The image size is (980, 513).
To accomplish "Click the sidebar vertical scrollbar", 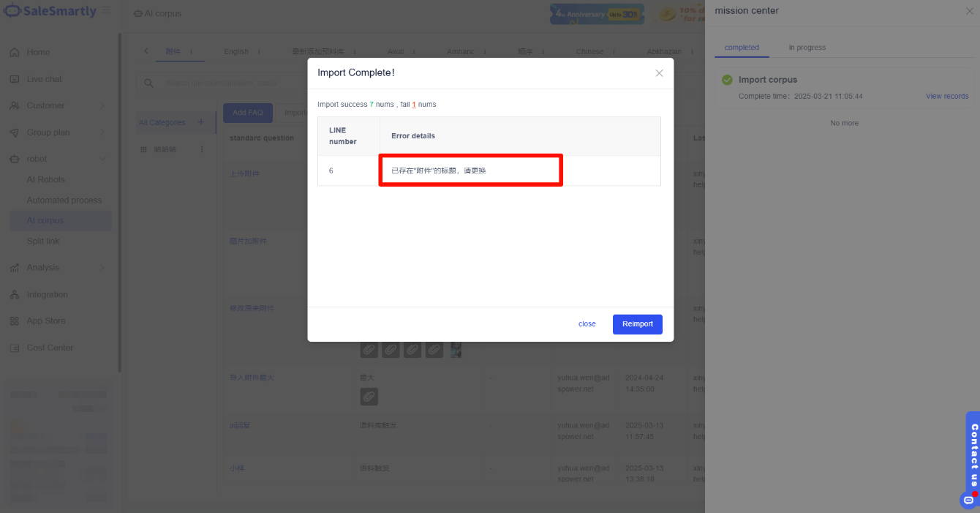I will [119, 201].
